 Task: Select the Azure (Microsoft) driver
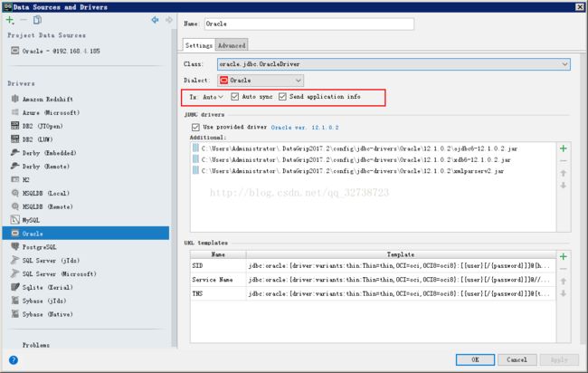click(86, 112)
